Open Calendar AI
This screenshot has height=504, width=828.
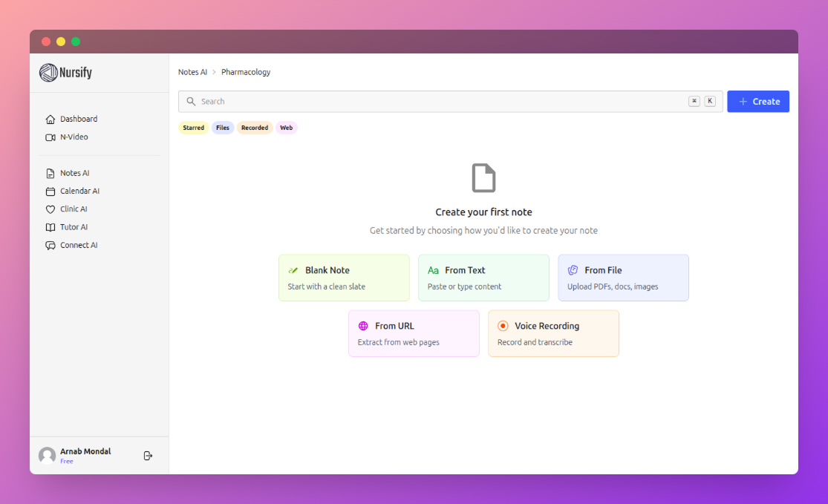pos(80,191)
